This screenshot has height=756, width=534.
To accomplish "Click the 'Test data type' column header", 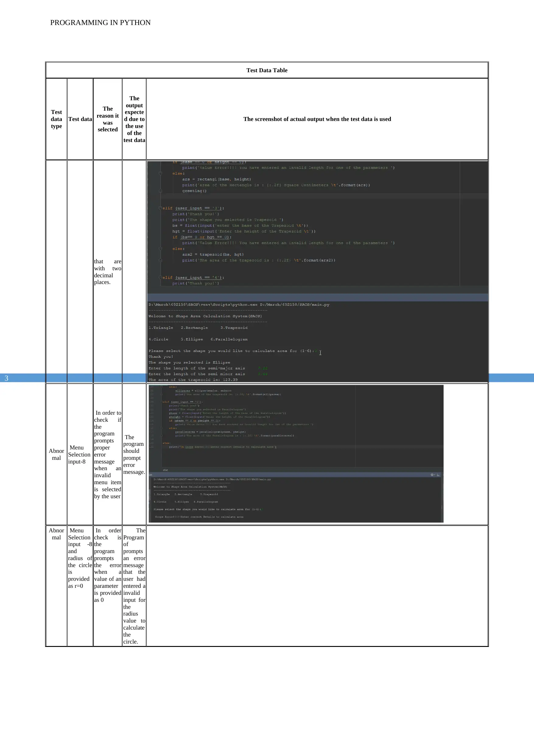I will [56, 119].
